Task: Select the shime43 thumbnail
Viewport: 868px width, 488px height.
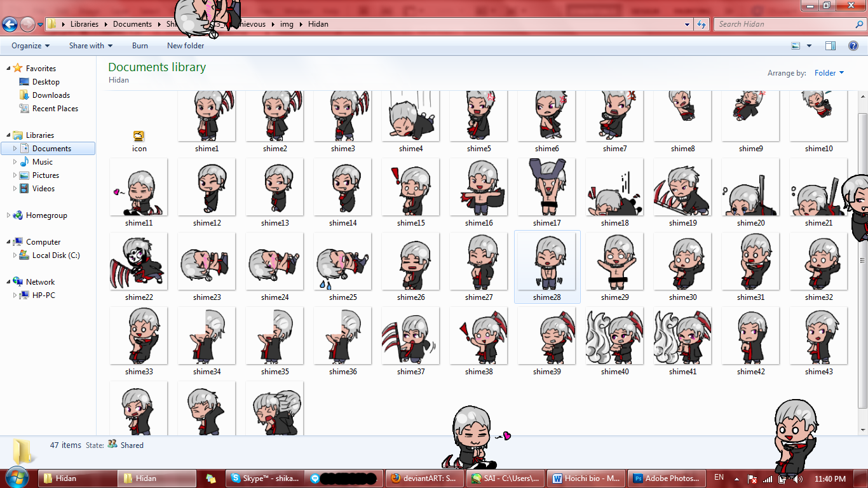Action: (818, 336)
